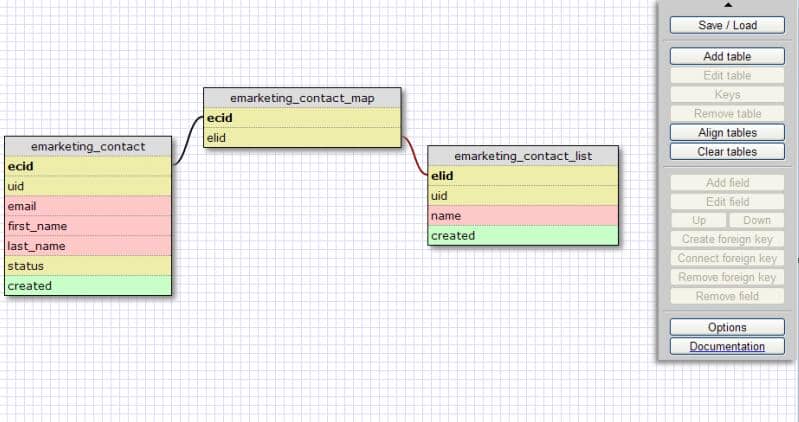Viewport: 799px width, 422px height.
Task: Select the emarketing_contact_map table title
Action: point(302,98)
